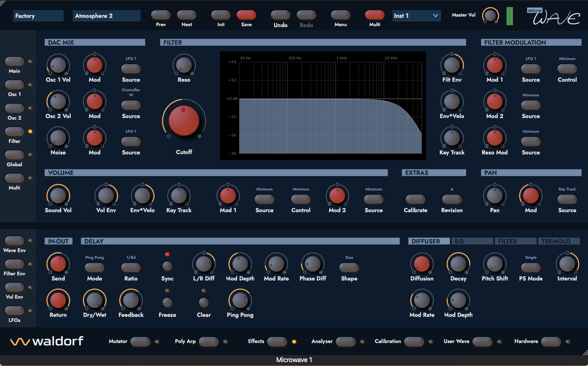Toggle the Calibration switch

[414, 341]
